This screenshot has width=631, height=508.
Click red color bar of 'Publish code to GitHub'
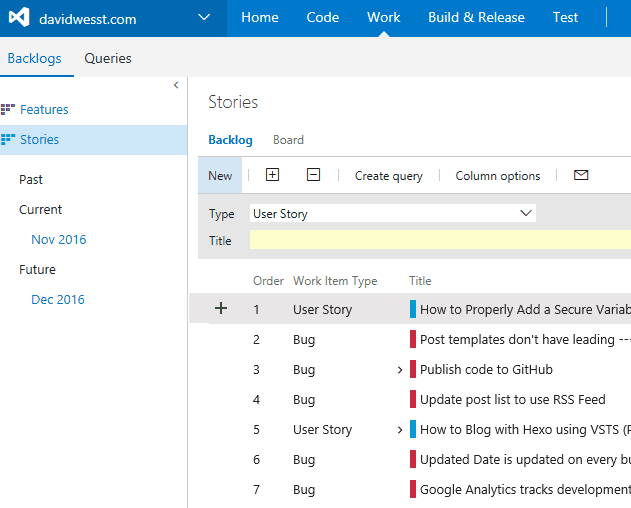(x=413, y=369)
